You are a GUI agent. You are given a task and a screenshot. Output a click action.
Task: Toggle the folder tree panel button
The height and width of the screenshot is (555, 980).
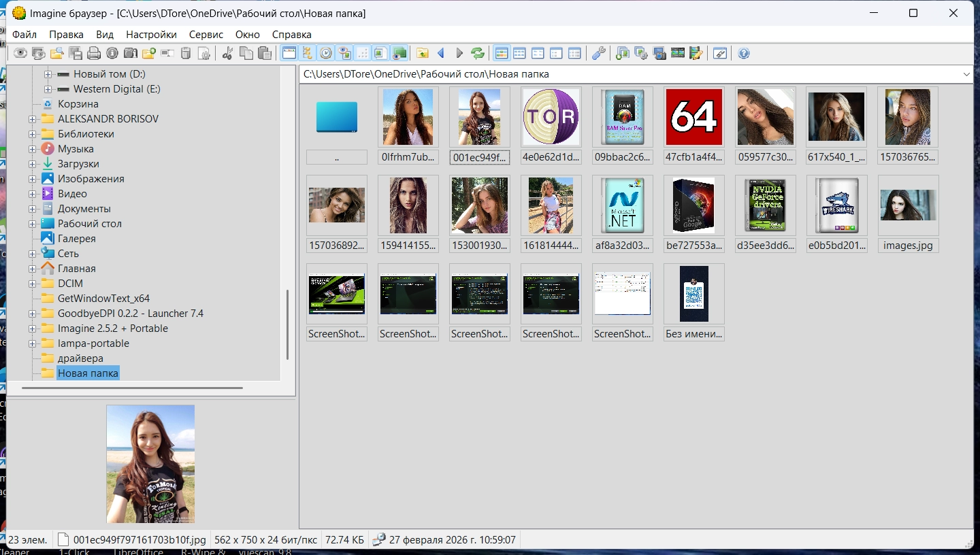pyautogui.click(x=308, y=53)
